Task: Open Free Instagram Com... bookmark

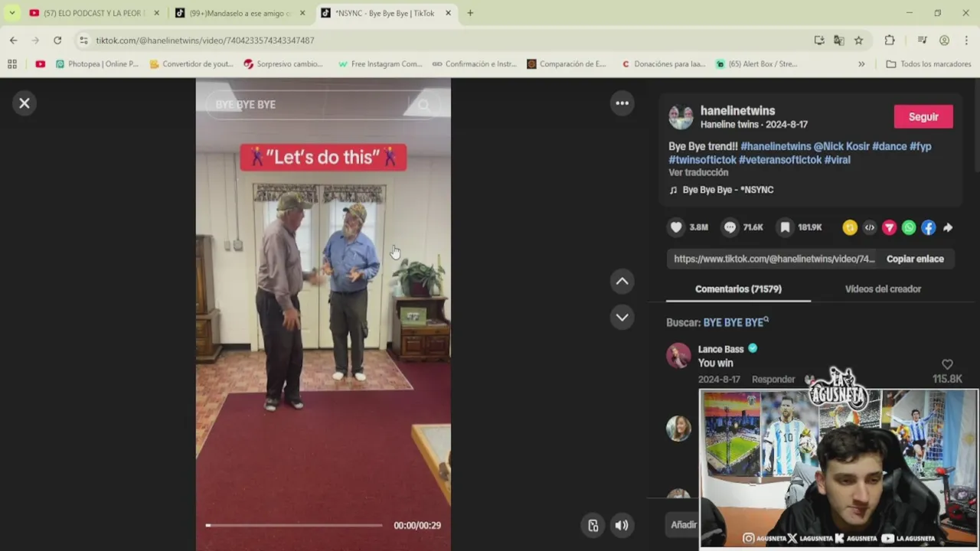Action: pos(380,64)
